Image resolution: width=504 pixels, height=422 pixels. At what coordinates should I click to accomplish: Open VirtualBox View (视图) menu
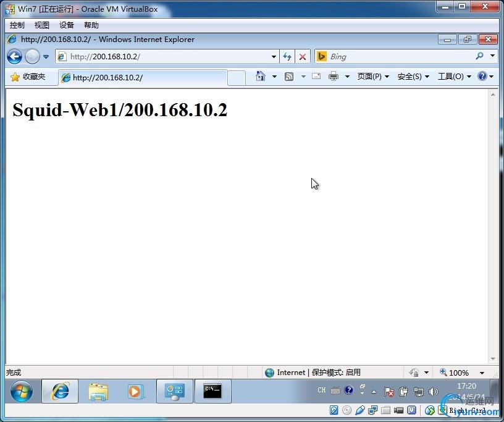tap(42, 25)
